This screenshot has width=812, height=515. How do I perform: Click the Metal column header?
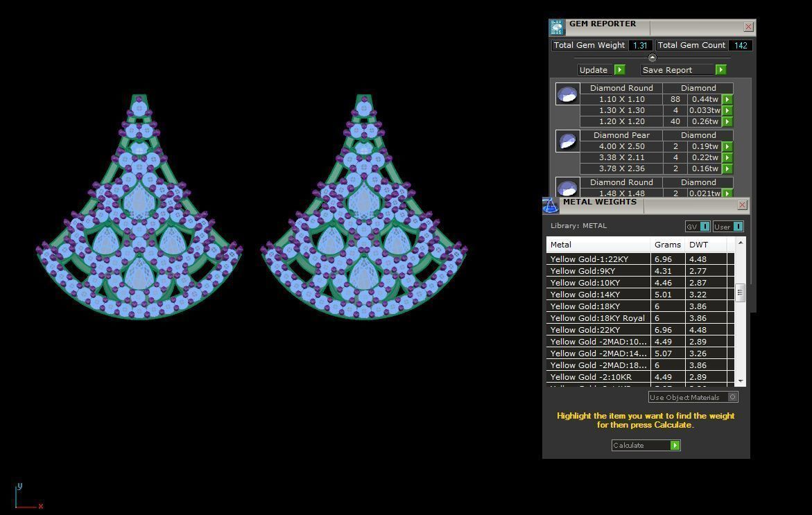pos(598,244)
